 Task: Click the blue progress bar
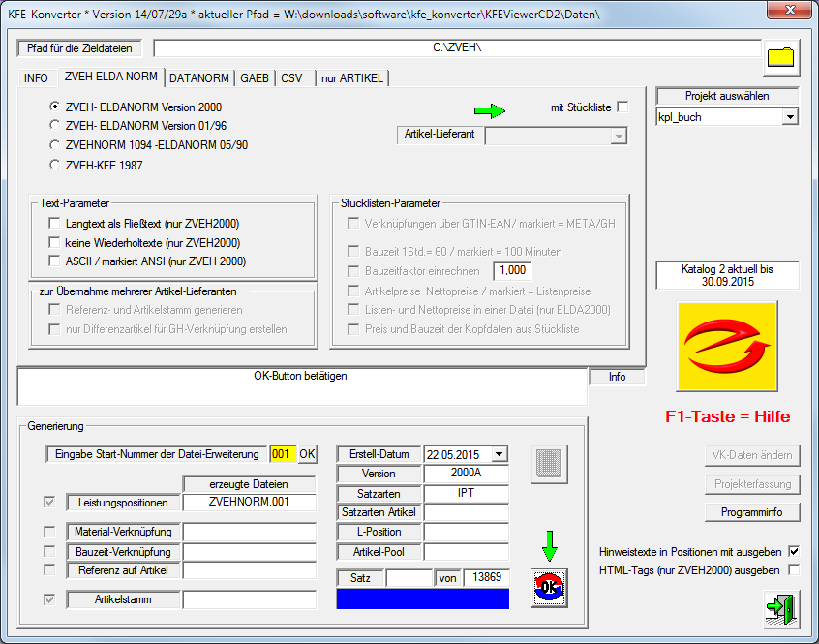(424, 599)
